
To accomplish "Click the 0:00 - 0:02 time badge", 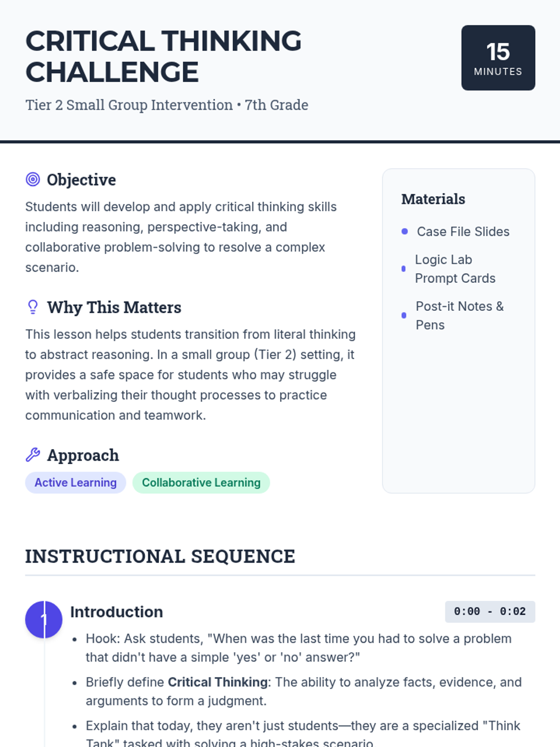I will click(490, 612).
